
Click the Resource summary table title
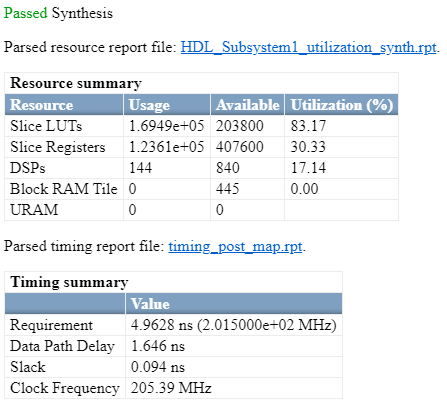(x=76, y=83)
